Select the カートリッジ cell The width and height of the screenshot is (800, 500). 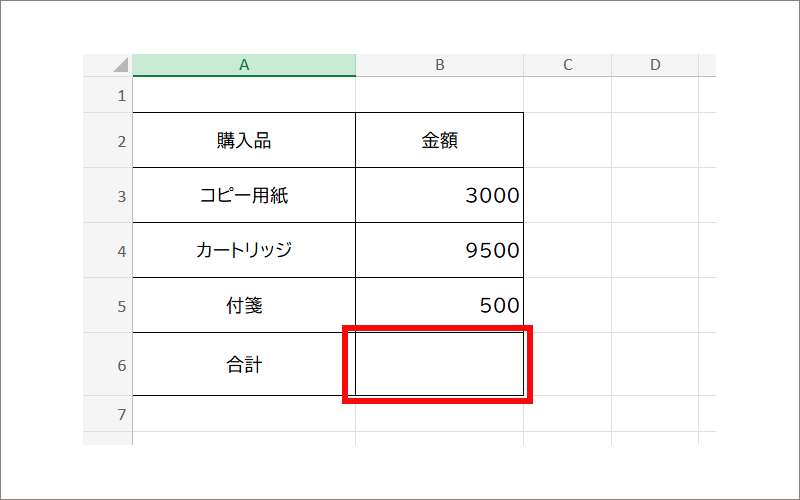point(244,251)
